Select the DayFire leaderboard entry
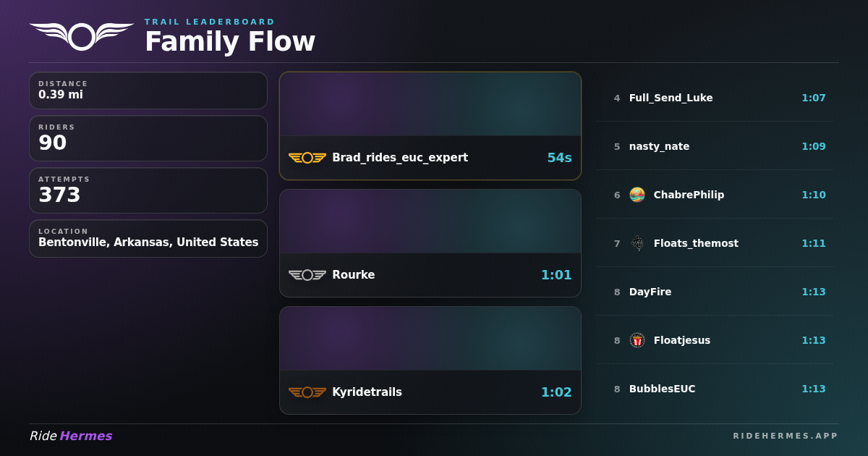This screenshot has height=456, width=868. (x=715, y=292)
